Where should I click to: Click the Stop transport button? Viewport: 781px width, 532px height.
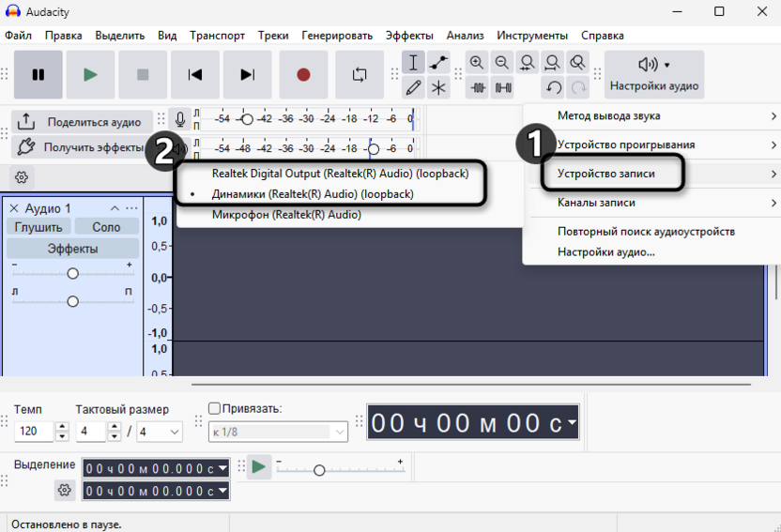point(143,75)
